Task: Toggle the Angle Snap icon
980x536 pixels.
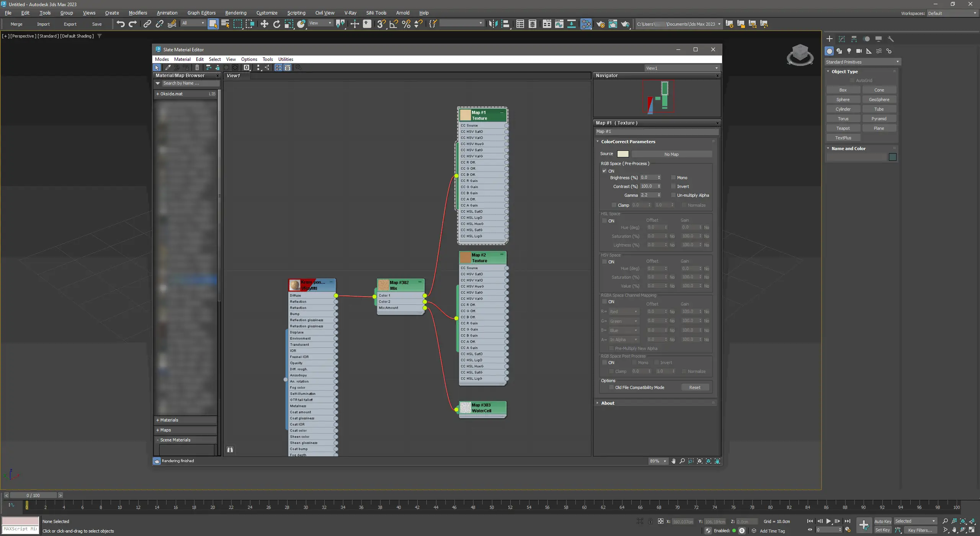Action: [394, 24]
